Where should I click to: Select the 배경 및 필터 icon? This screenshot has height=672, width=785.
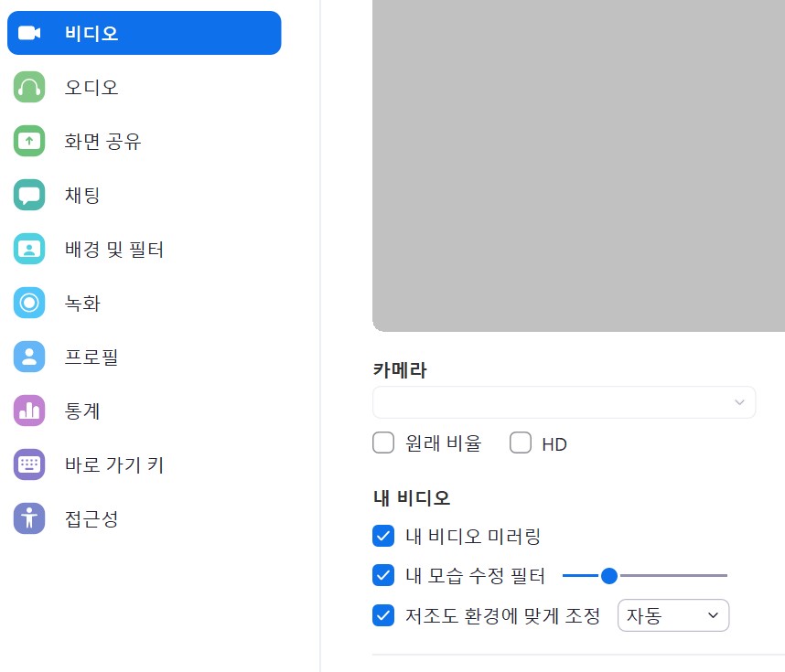point(29,249)
